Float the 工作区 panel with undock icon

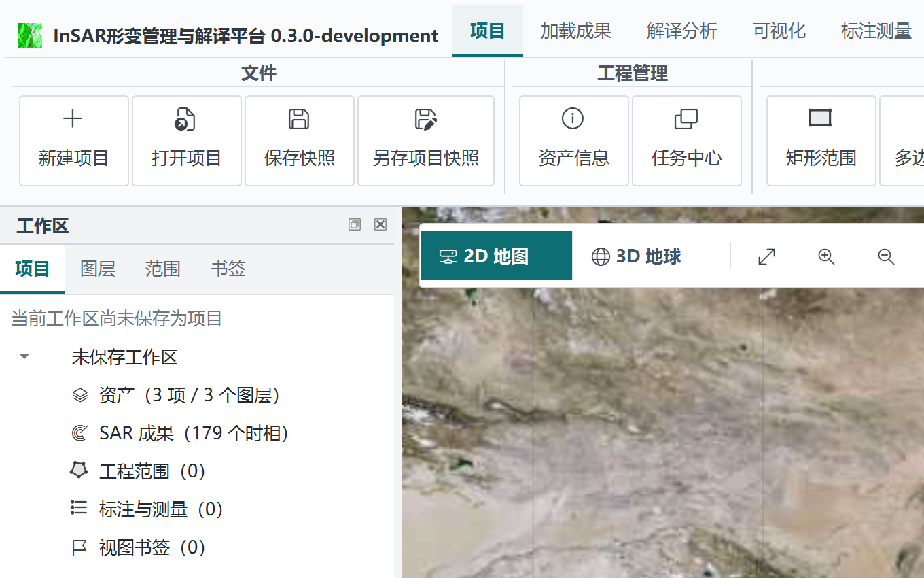[x=355, y=224]
